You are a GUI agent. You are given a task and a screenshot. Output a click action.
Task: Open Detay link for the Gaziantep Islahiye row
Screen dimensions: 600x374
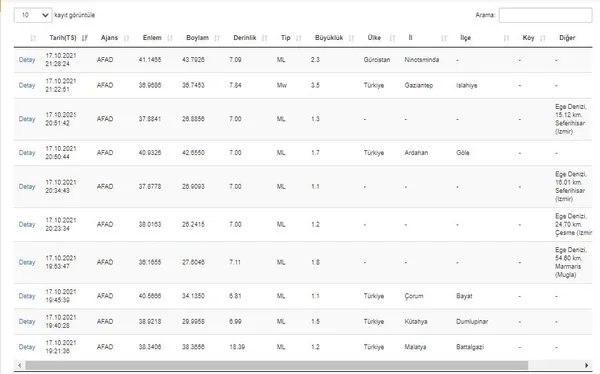tap(27, 85)
